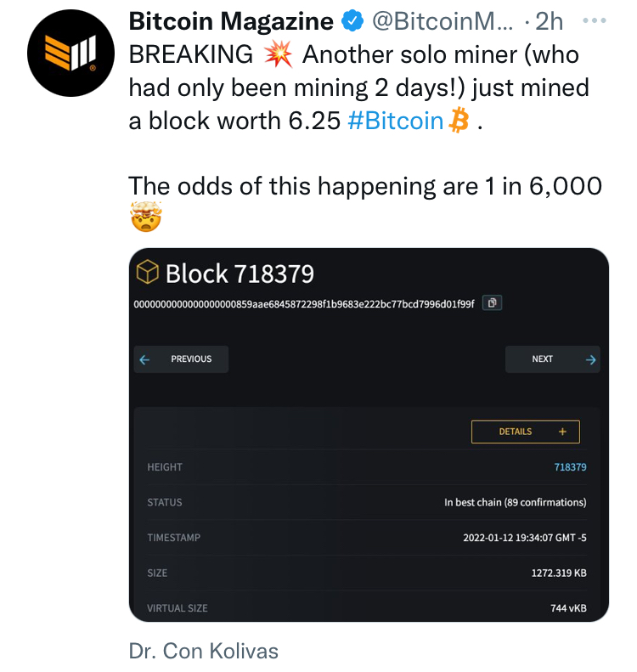Go to the PREVIOUS block
637x672 pixels.
[181, 359]
